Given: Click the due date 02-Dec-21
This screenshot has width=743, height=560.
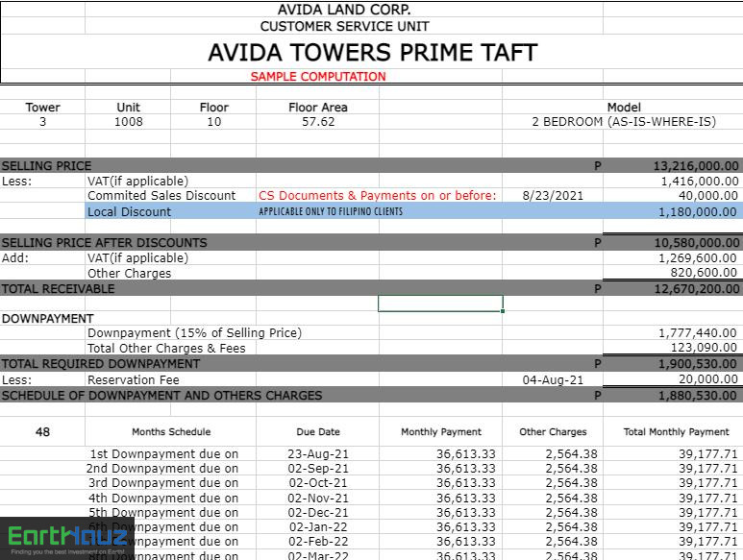Looking at the screenshot, I should coord(318,513).
